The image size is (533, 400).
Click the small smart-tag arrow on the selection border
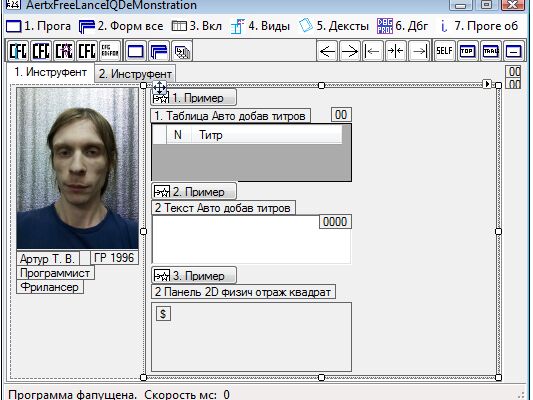coord(487,84)
